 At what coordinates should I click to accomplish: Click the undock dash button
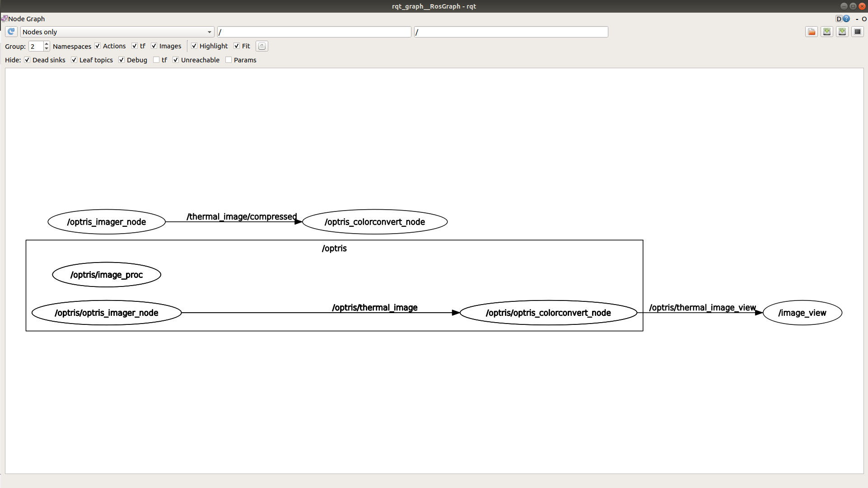pyautogui.click(x=857, y=19)
